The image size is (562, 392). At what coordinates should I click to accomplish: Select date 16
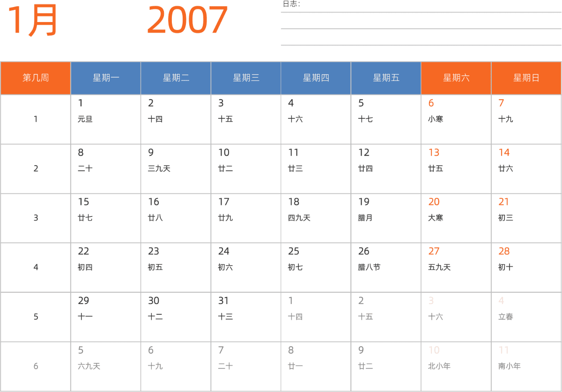tap(154, 202)
